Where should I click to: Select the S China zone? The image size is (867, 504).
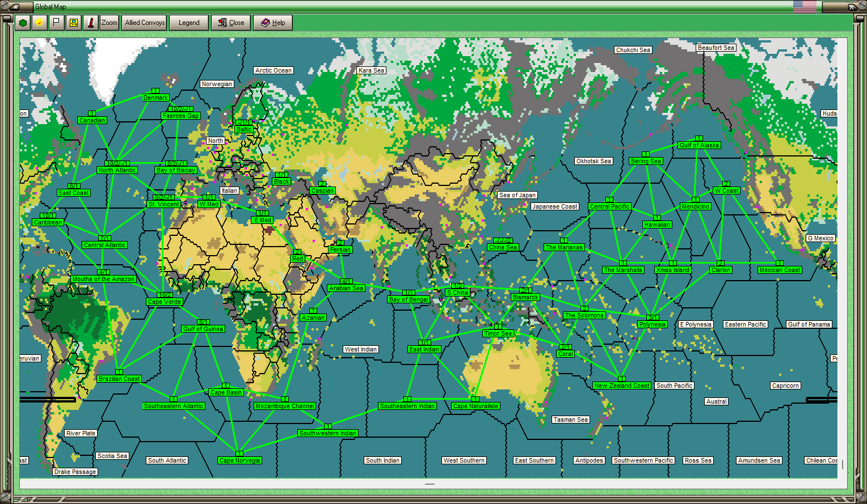coord(457,293)
